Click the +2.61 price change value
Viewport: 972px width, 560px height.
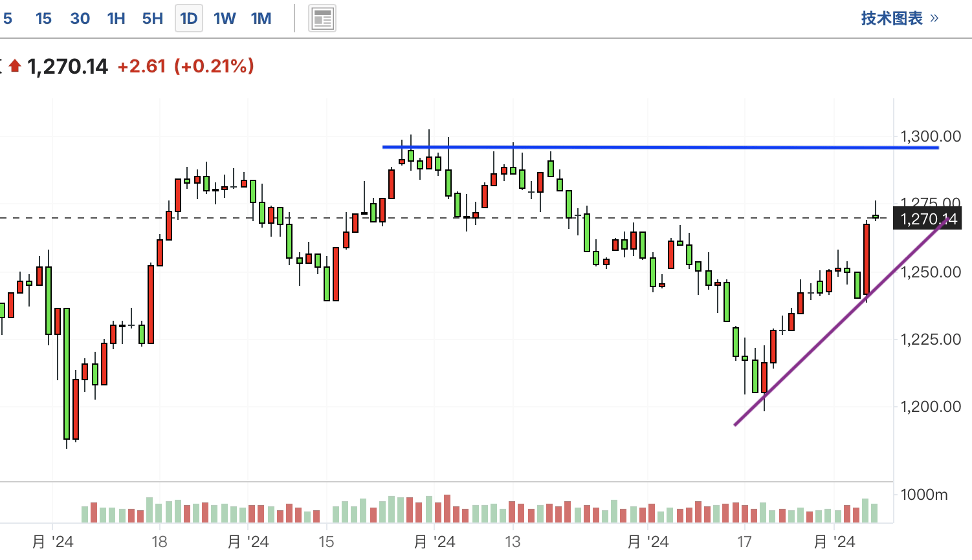pos(142,66)
